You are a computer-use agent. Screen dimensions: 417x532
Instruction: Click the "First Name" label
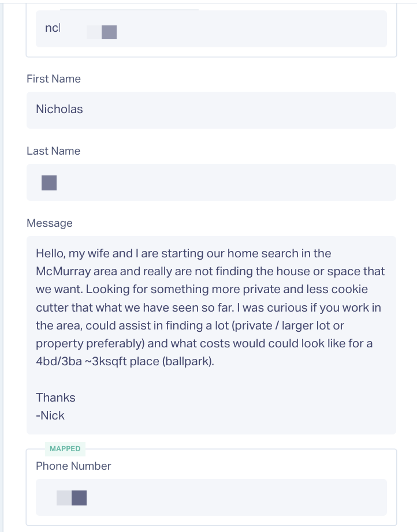(54, 79)
